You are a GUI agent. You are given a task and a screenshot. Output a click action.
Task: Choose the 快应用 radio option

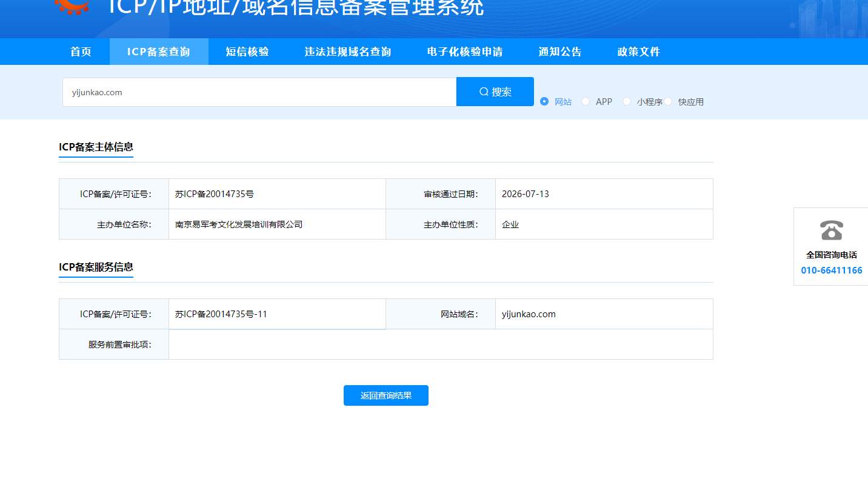pyautogui.click(x=668, y=101)
